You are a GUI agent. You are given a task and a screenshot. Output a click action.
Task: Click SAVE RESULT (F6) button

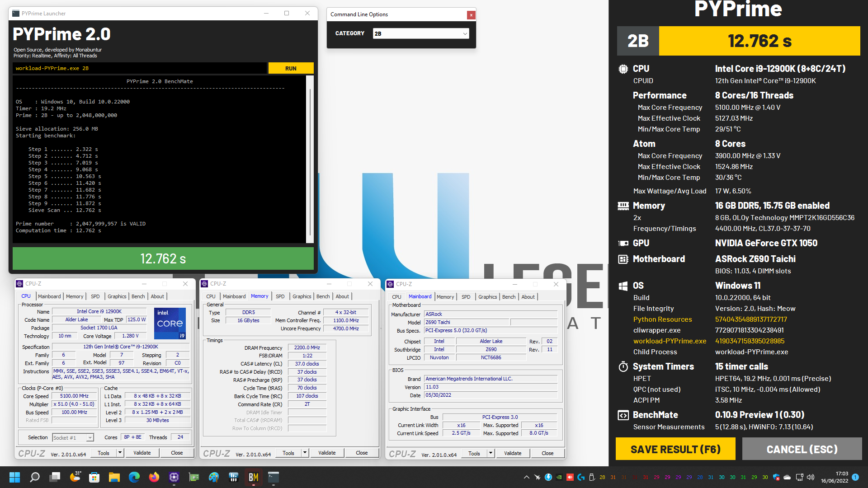(x=675, y=449)
